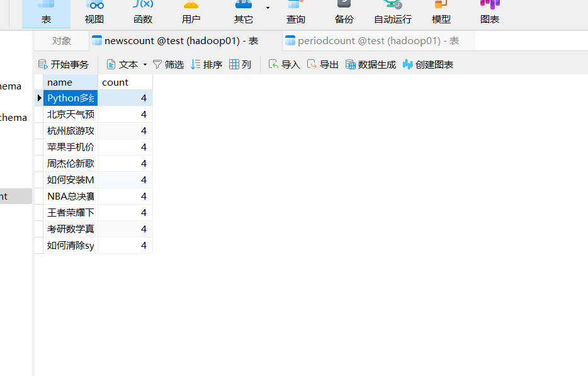Click 创建图表 to create a chart

click(x=427, y=64)
